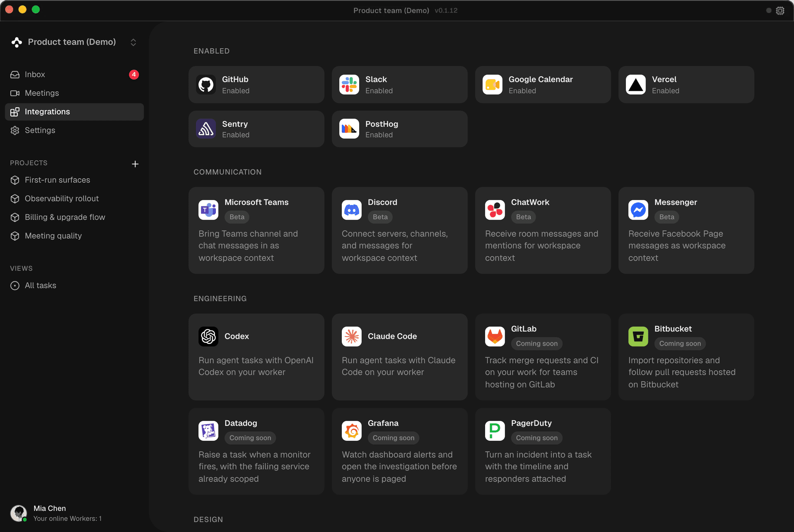
Task: Click the Settings gear icon in sidebar
Action: tap(15, 131)
